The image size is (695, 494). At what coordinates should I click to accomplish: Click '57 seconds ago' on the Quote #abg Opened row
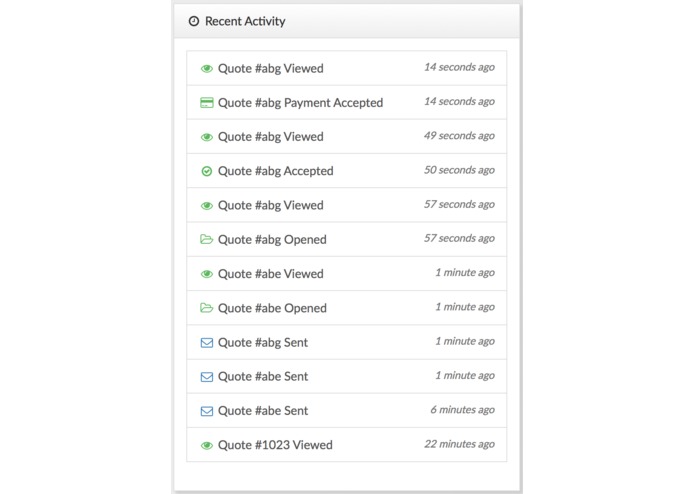459,238
